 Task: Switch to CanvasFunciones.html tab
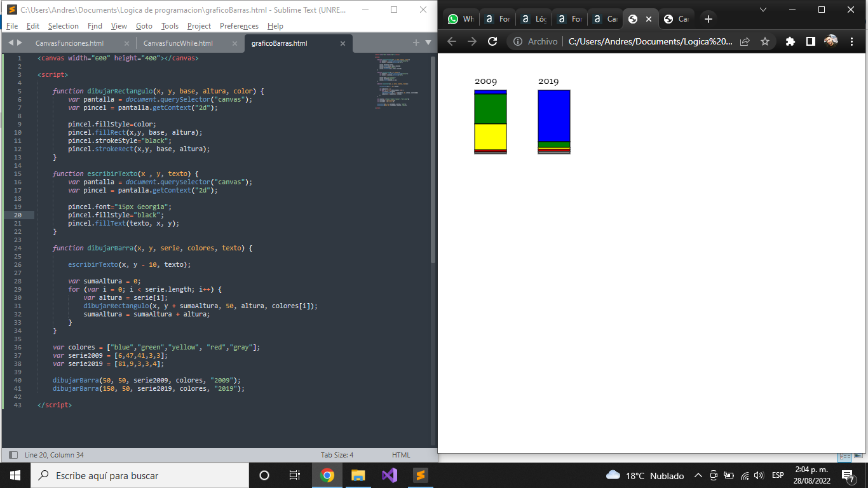coord(70,43)
